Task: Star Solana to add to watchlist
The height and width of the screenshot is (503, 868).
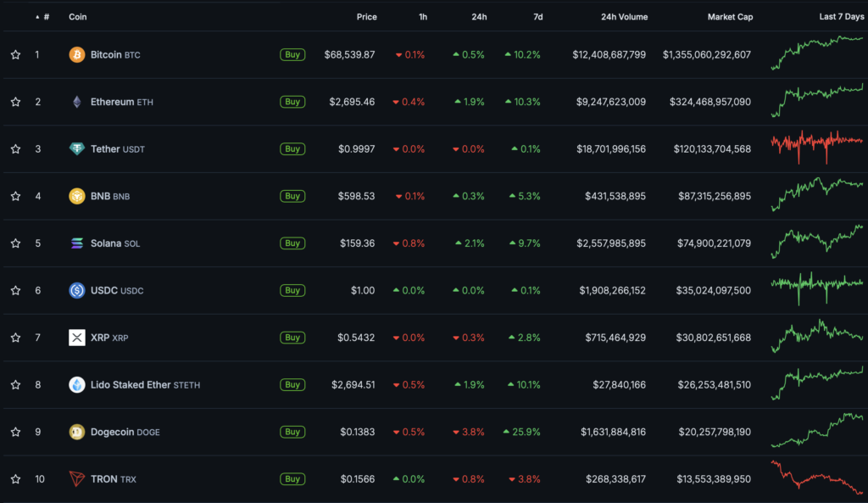Action: point(15,243)
